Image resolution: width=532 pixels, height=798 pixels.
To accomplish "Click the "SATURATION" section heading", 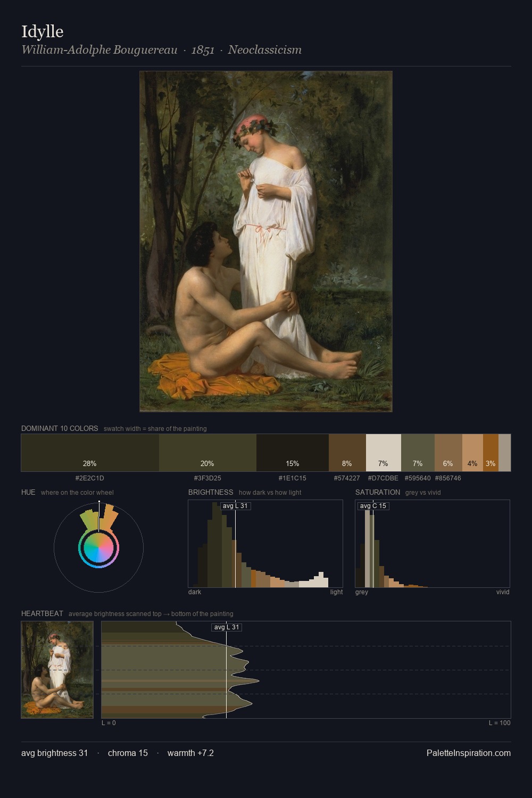I will 378,492.
